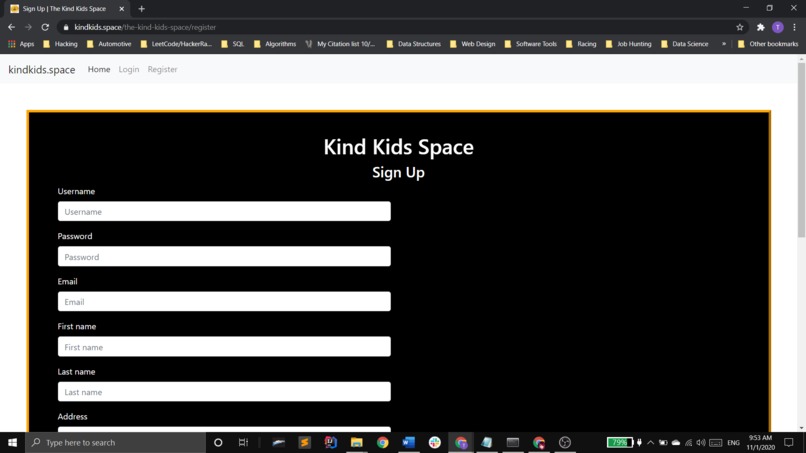Open the Register nav link
806x453 pixels.
[162, 69]
